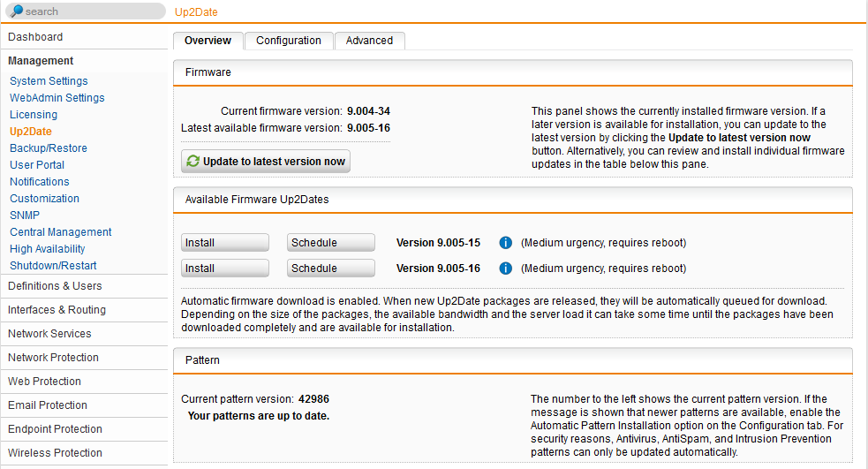Open Backup/Restore in the sidebar
The height and width of the screenshot is (469, 868).
click(49, 148)
